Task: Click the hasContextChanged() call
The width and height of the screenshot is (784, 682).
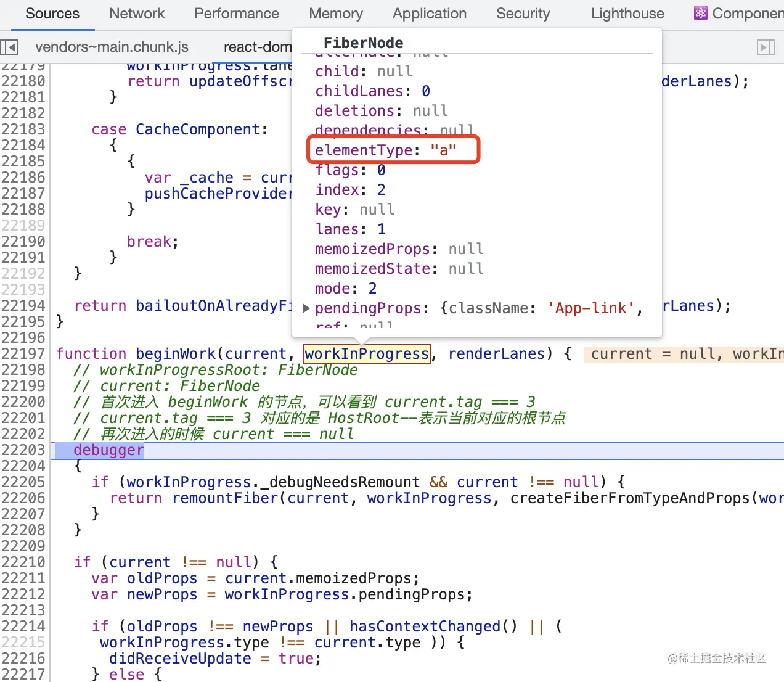Action: (433, 627)
